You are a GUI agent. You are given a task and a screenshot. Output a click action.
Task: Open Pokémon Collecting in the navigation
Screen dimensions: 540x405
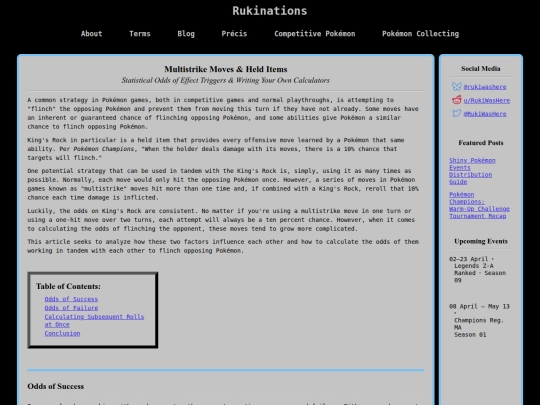(420, 34)
